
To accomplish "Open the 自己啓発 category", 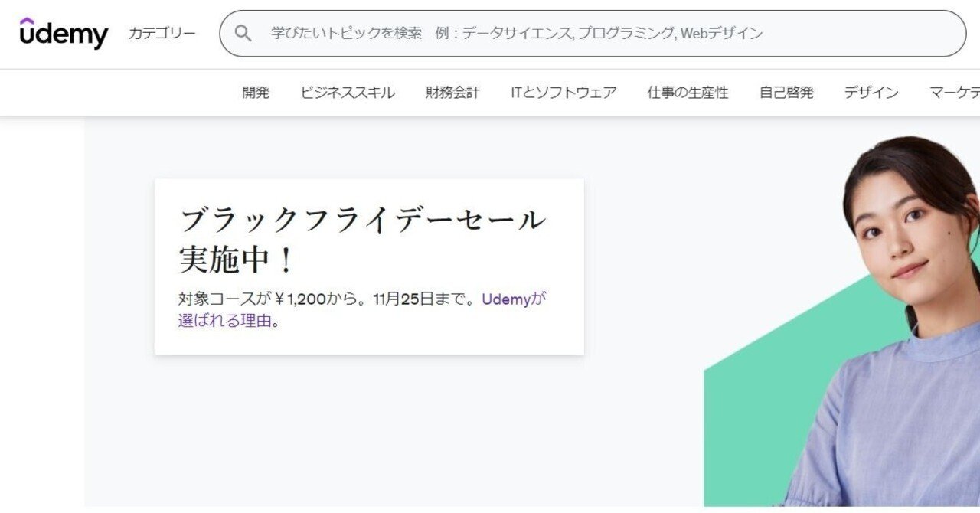I will pyautogui.click(x=786, y=92).
